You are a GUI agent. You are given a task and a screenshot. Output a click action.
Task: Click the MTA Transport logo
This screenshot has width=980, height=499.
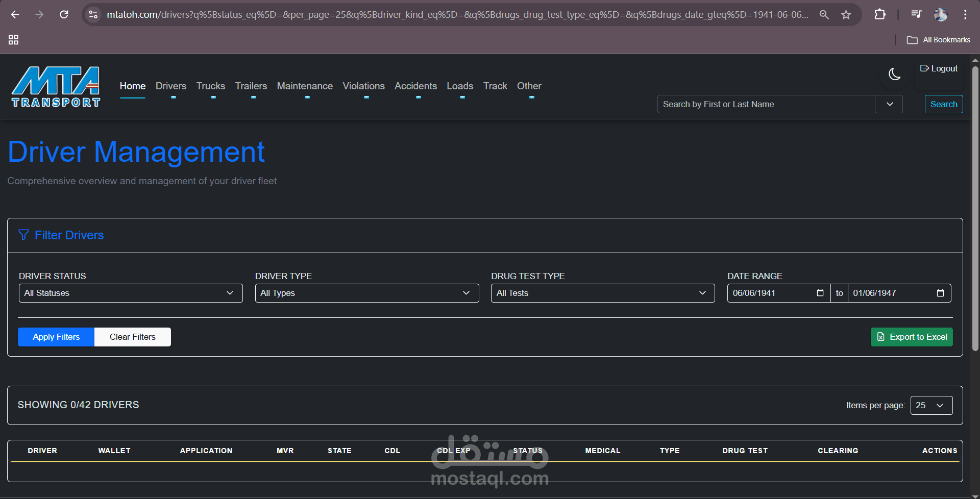[x=56, y=87]
